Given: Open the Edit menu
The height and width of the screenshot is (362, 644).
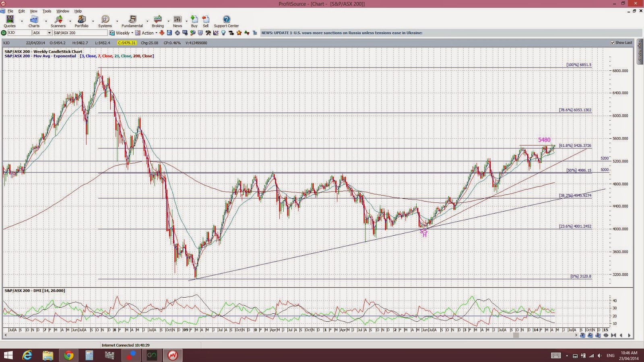Looking at the screenshot, I should pos(21,11).
